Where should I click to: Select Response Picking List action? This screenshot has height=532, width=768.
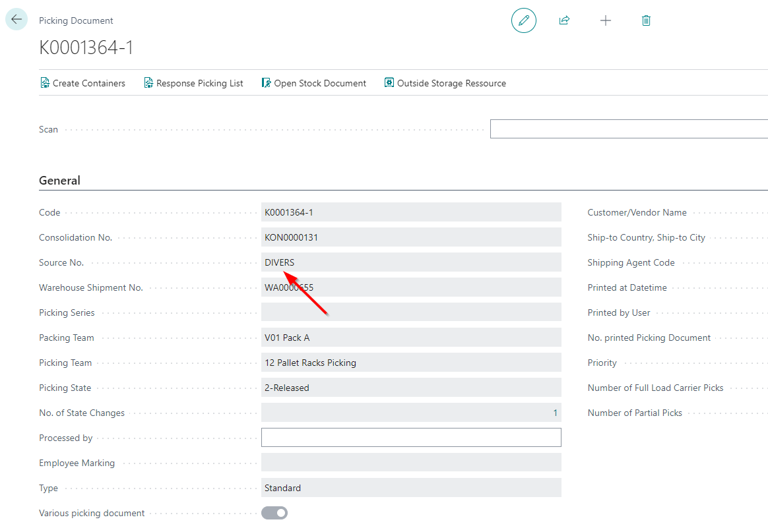coord(199,83)
